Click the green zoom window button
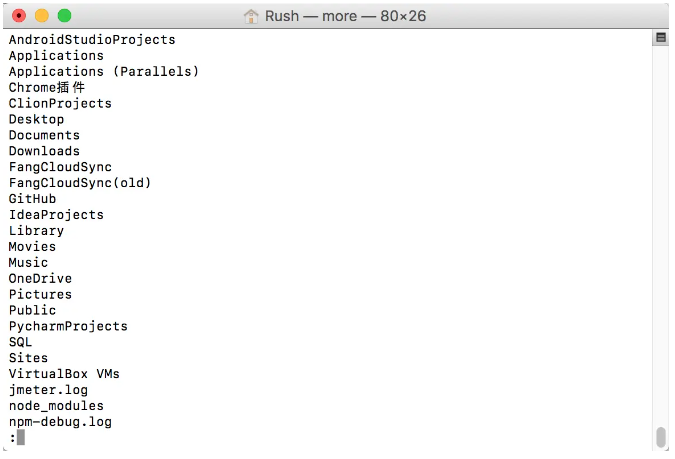Screen dimensions: 675x459 click(65, 16)
